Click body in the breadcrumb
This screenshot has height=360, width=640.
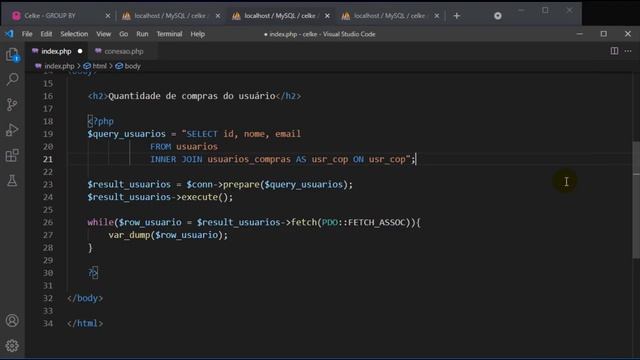(x=132, y=66)
